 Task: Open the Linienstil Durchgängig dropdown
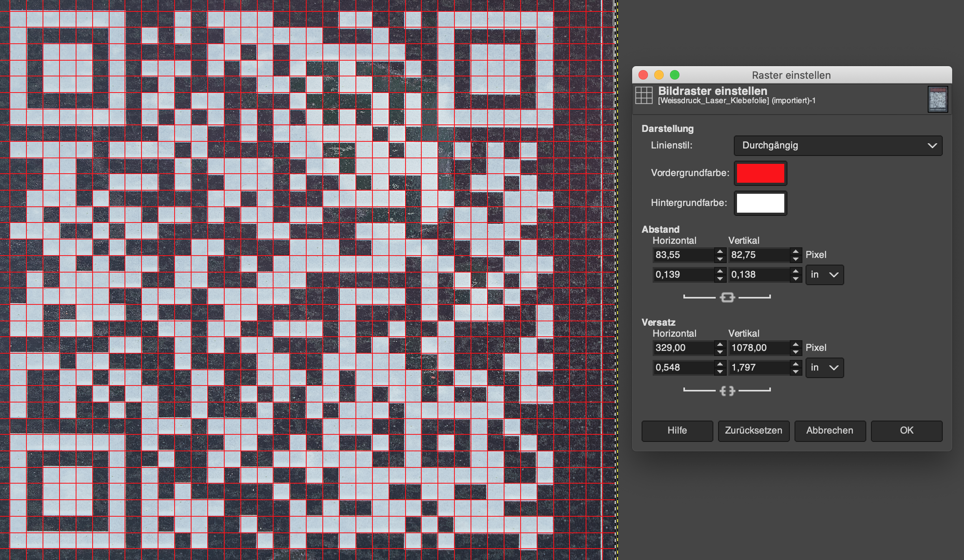[838, 146]
